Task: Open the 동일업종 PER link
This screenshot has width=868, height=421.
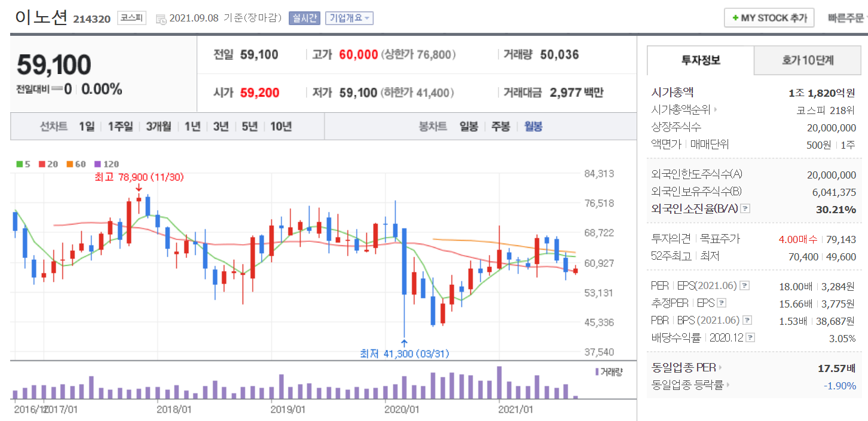Action: pos(683,368)
